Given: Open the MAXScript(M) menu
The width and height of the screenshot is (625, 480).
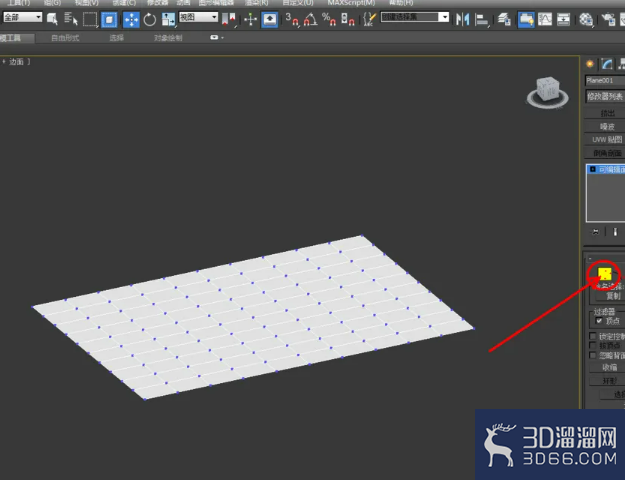Looking at the screenshot, I should [x=351, y=3].
